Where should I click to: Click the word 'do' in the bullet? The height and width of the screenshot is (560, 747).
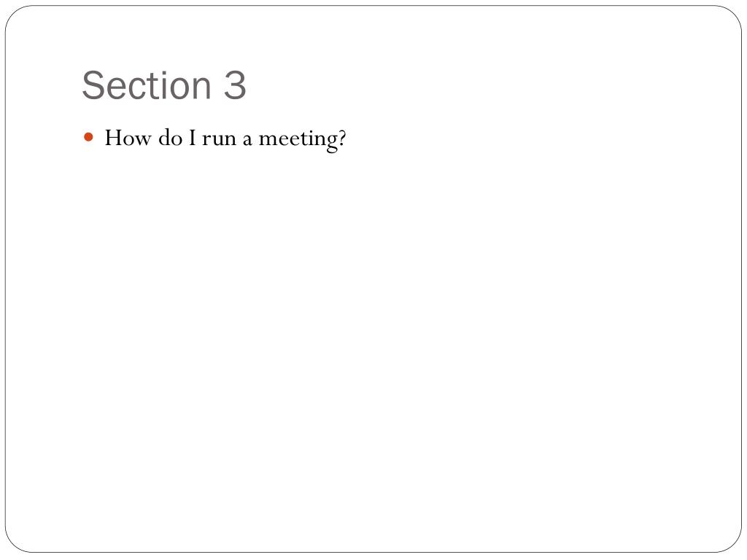(171, 138)
